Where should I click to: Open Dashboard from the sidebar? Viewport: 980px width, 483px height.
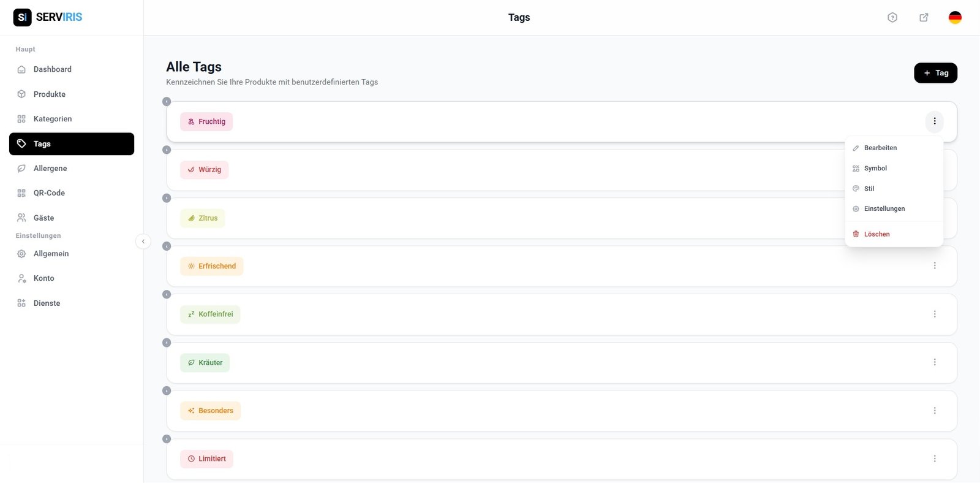52,69
